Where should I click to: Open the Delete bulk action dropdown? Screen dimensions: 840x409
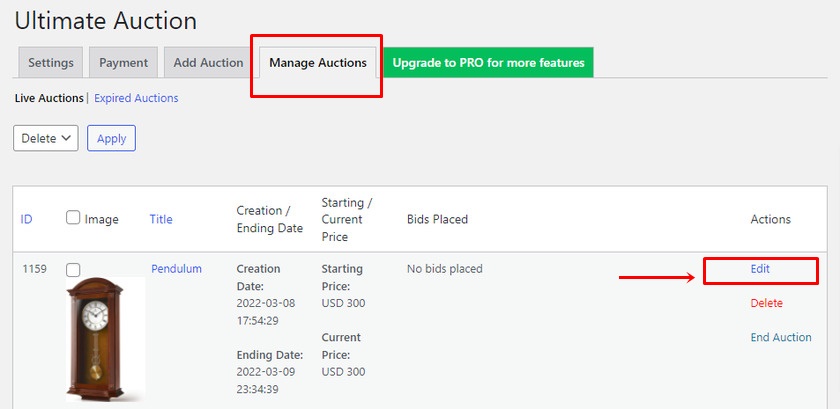click(46, 138)
